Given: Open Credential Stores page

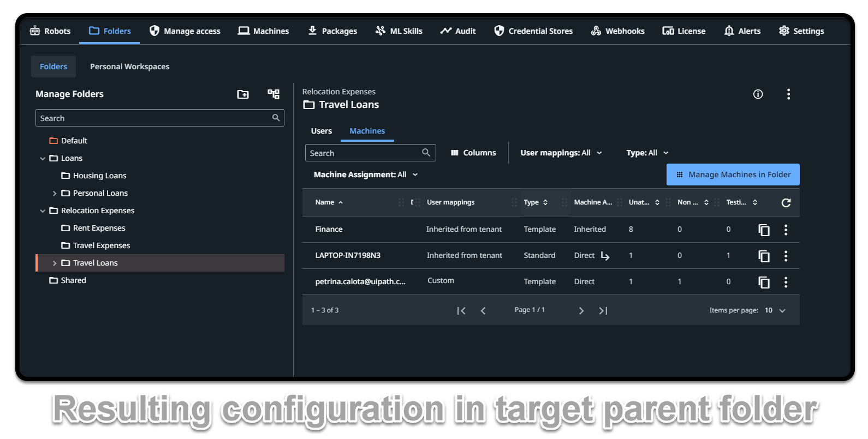Looking at the screenshot, I should [x=533, y=31].
